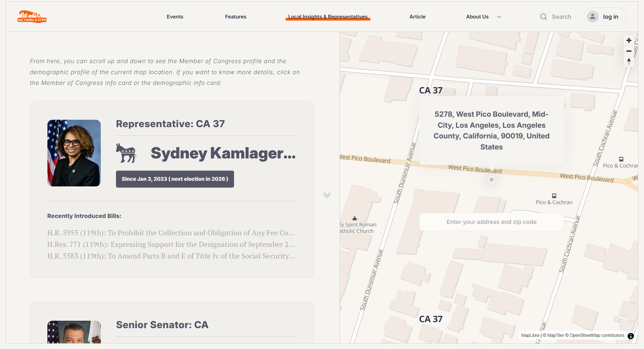This screenshot has width=644, height=349.
Task: Click the address and zip code field
Action: click(x=491, y=222)
